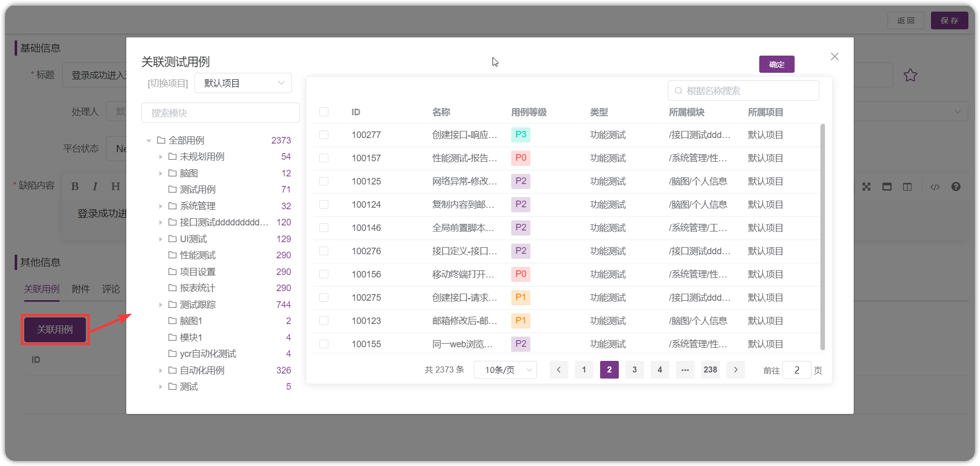Image resolution: width=980 pixels, height=466 pixels.
Task: Toggle bold formatting in editor
Action: coord(75,187)
